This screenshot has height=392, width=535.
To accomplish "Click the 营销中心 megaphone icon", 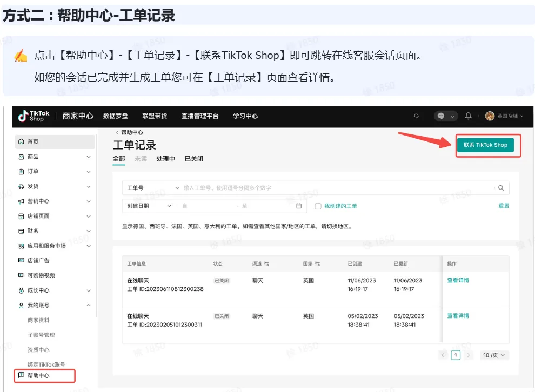I will tap(21, 201).
